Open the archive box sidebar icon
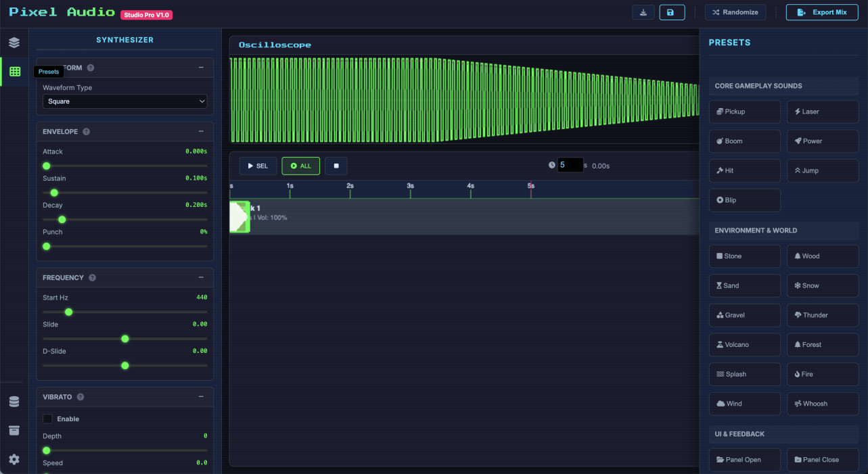Screen dimensions: 868x474 [14, 431]
